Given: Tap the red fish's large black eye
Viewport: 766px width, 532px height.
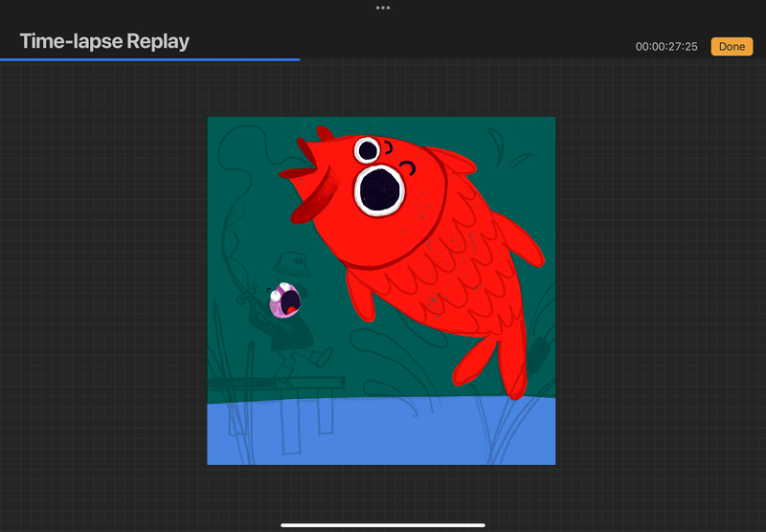Looking at the screenshot, I should [380, 188].
